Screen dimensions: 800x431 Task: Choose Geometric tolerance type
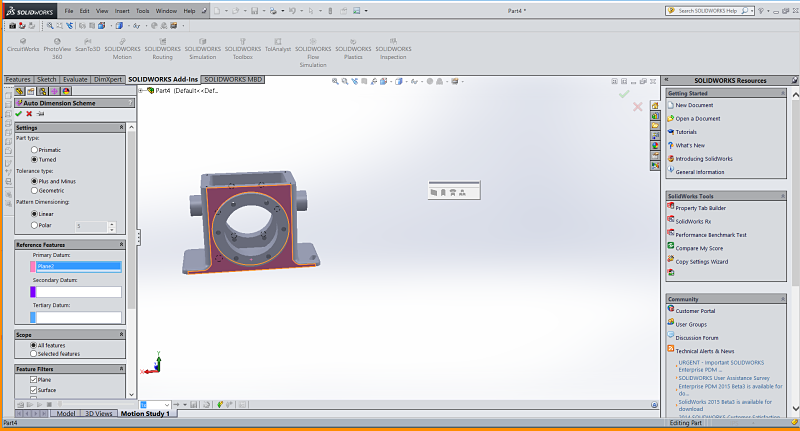pos(34,191)
